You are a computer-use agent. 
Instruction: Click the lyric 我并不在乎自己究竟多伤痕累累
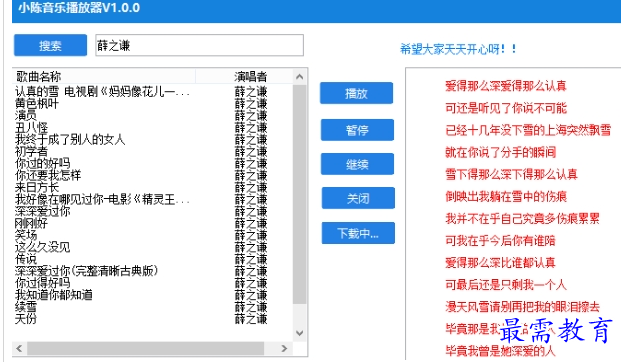(x=522, y=218)
